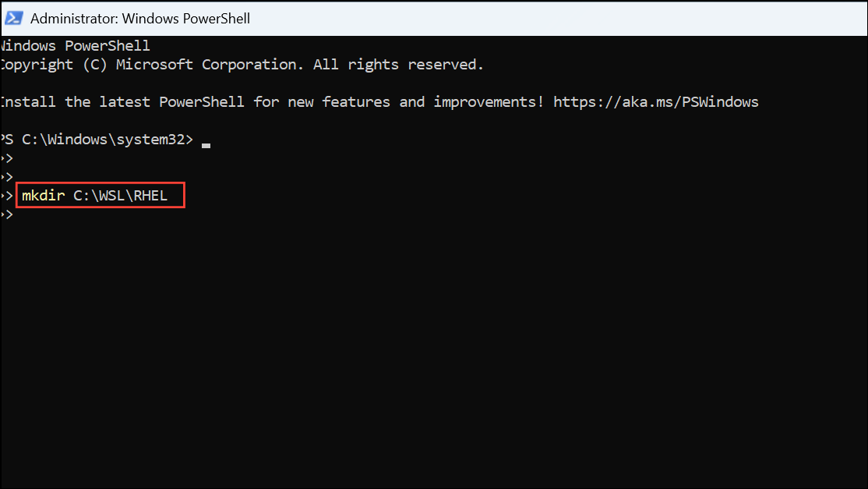Click the Windows PowerShell version banner line
Image resolution: width=868 pixels, height=489 pixels.
(75, 45)
